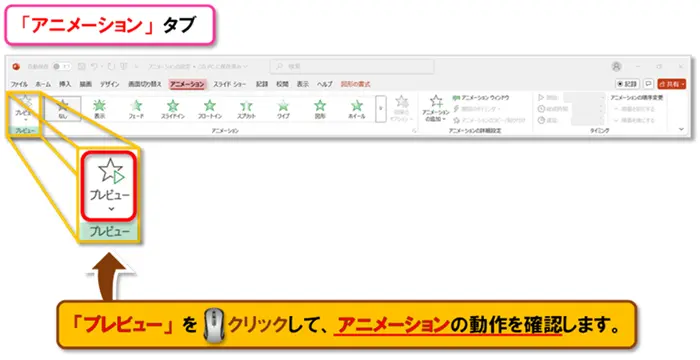The width and height of the screenshot is (700, 360).
Task: Switch to the スライド ショー tab
Action: (x=229, y=84)
